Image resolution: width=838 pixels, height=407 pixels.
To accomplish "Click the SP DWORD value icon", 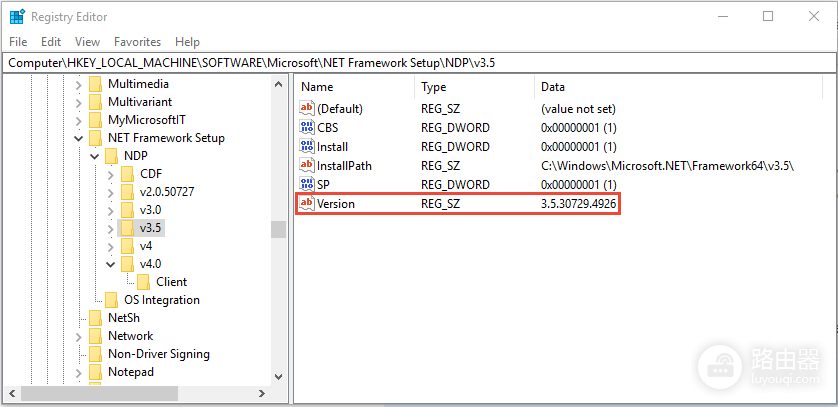I will (x=307, y=184).
